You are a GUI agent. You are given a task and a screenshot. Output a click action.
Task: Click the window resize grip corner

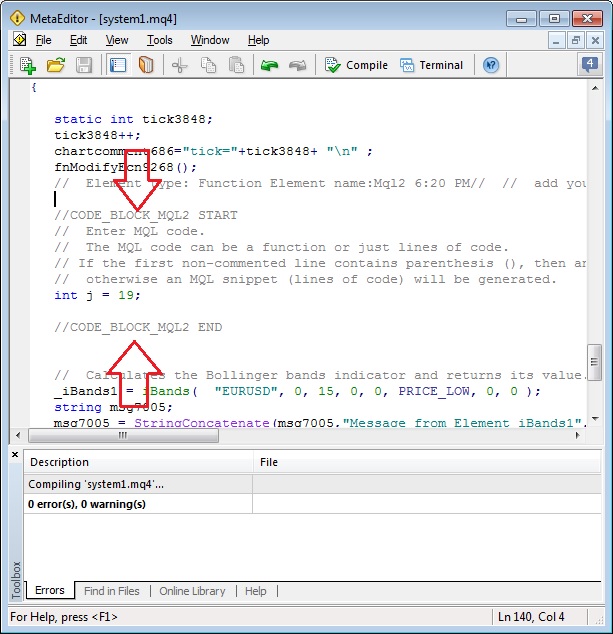598,619
